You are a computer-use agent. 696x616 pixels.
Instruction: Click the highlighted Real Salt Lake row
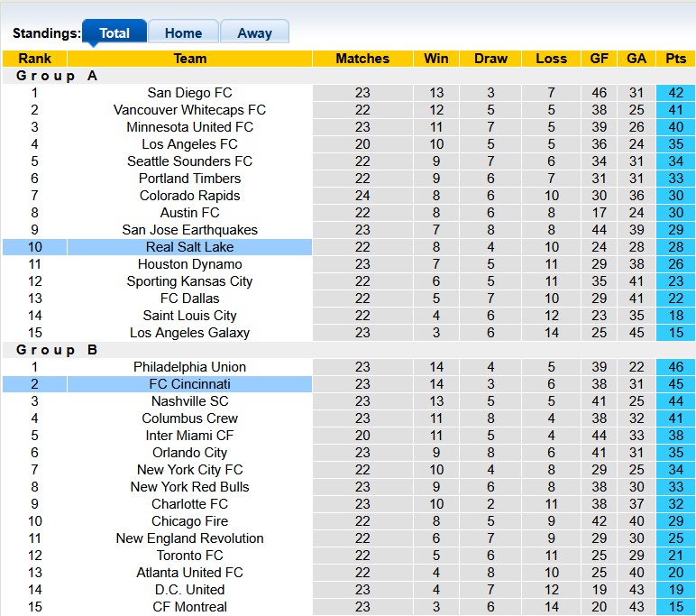[189, 247]
